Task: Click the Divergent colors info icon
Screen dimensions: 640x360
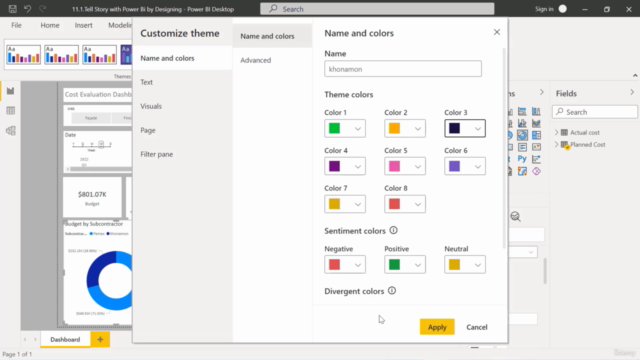Action: pos(392,291)
